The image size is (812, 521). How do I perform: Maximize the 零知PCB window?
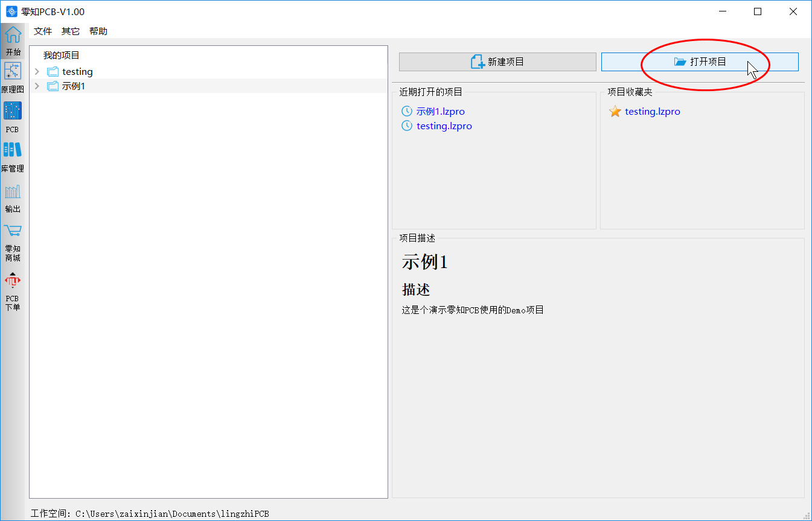pos(758,11)
